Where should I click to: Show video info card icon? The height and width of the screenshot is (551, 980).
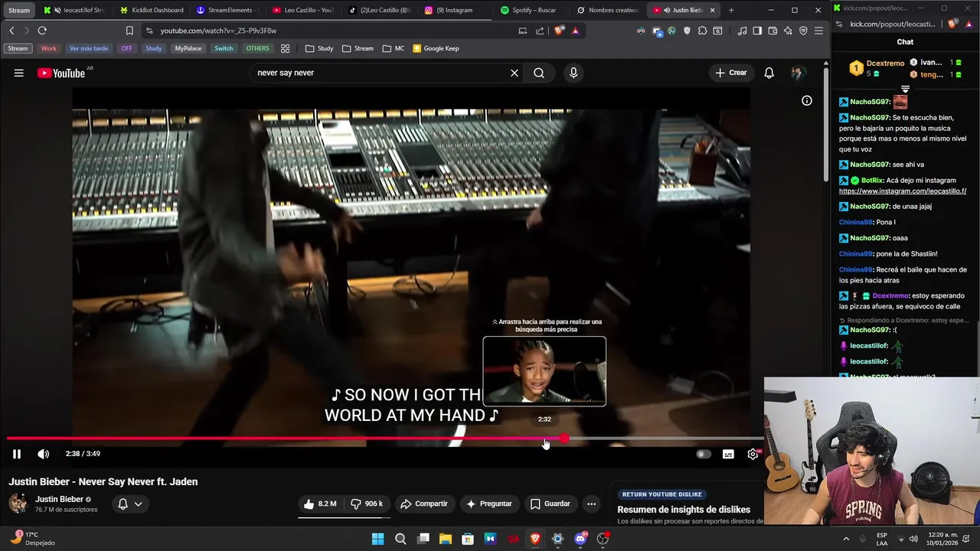tap(807, 100)
